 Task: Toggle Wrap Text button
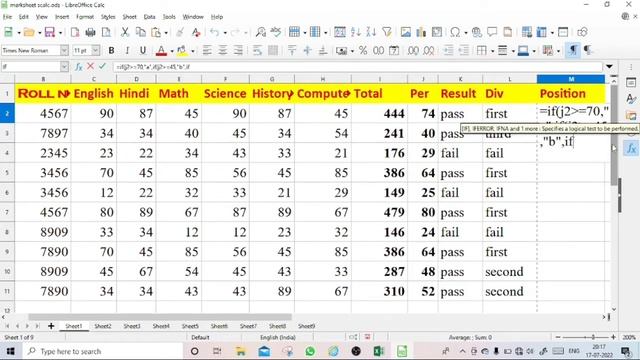pos(257,50)
